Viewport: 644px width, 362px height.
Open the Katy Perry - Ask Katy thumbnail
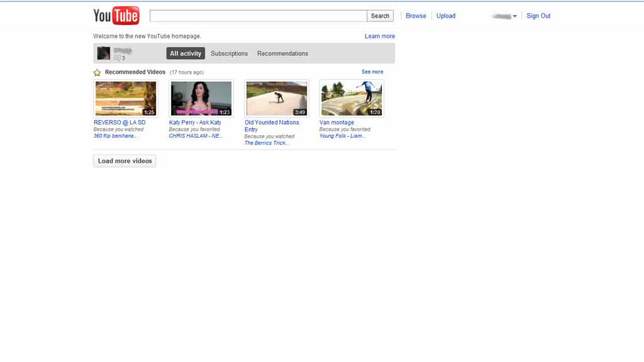pos(201,99)
